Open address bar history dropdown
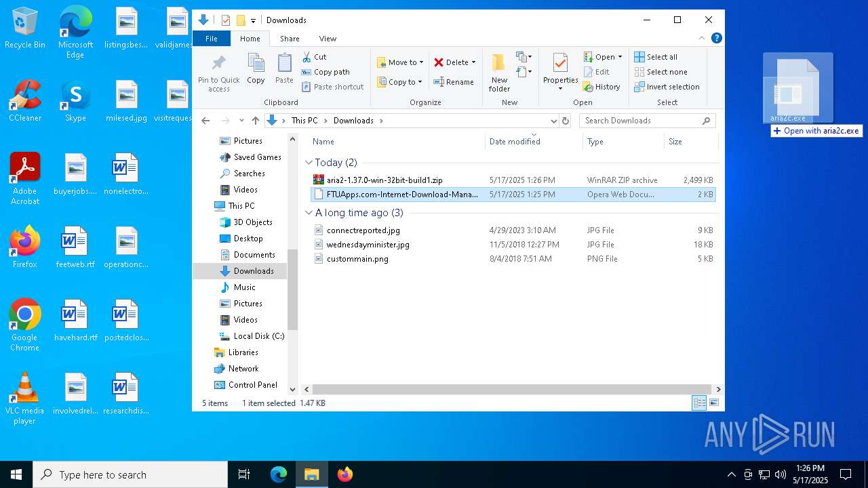Screen dimensions: 868x488 click(554, 121)
